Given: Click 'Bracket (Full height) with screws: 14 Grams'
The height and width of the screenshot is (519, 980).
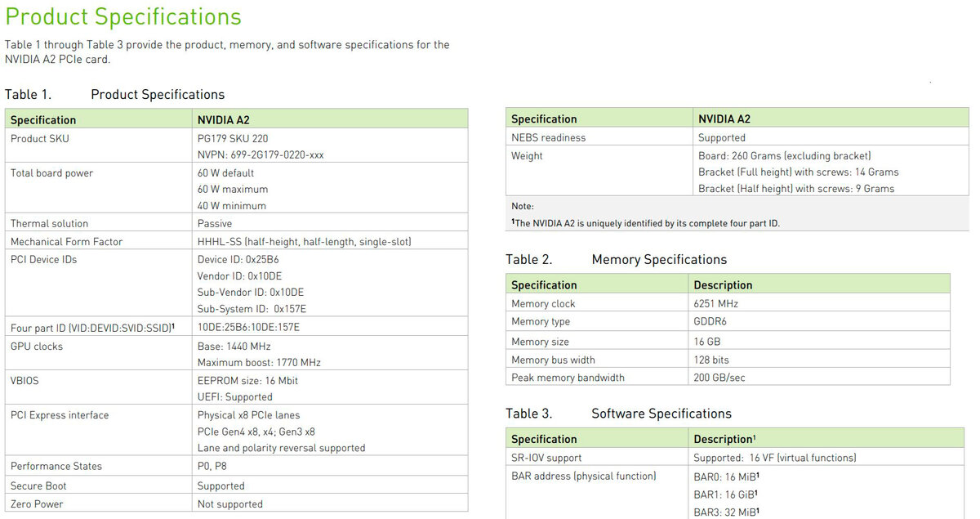Looking at the screenshot, I should [799, 172].
